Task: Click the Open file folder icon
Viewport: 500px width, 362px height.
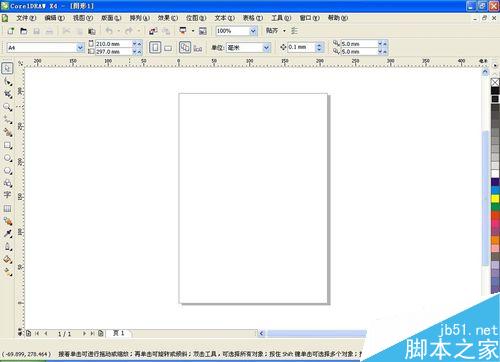Action: click(23, 31)
